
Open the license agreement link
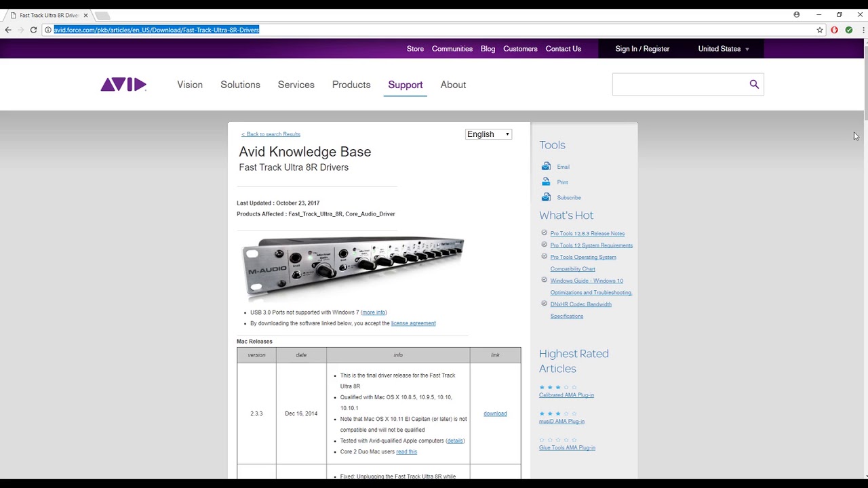click(x=413, y=323)
